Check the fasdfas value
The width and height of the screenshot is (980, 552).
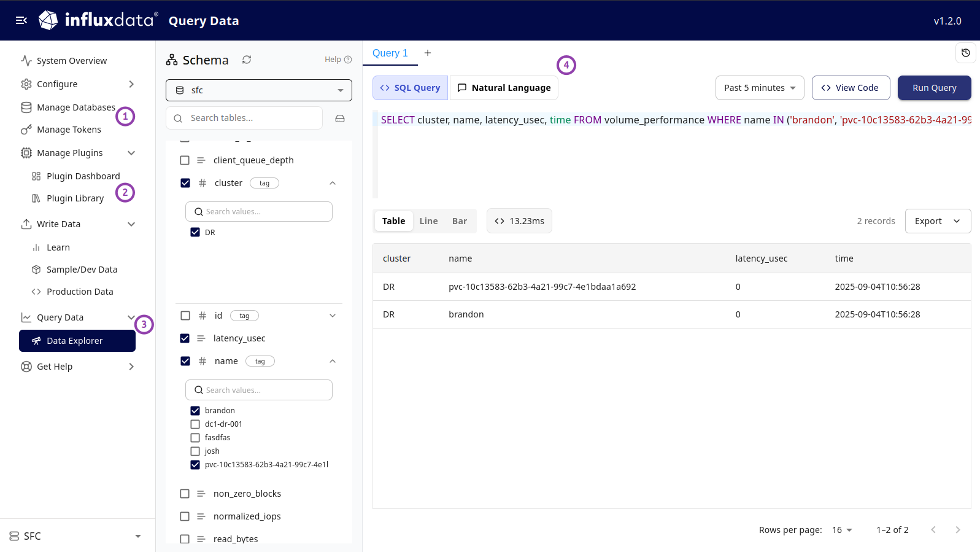(195, 438)
